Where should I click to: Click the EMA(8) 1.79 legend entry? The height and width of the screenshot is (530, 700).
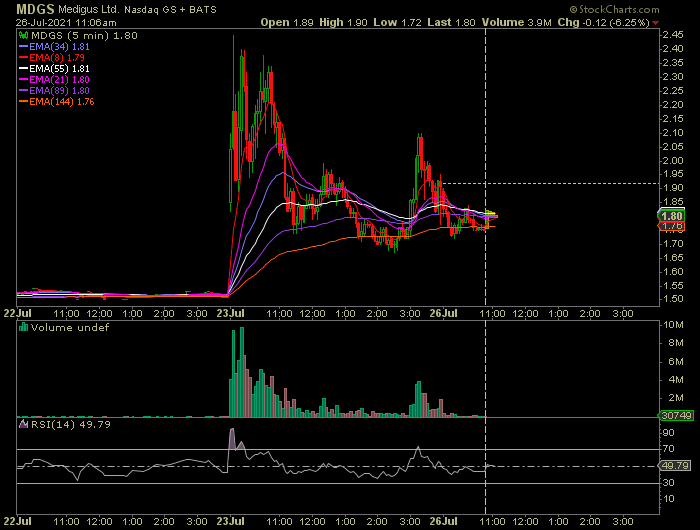tap(52, 57)
